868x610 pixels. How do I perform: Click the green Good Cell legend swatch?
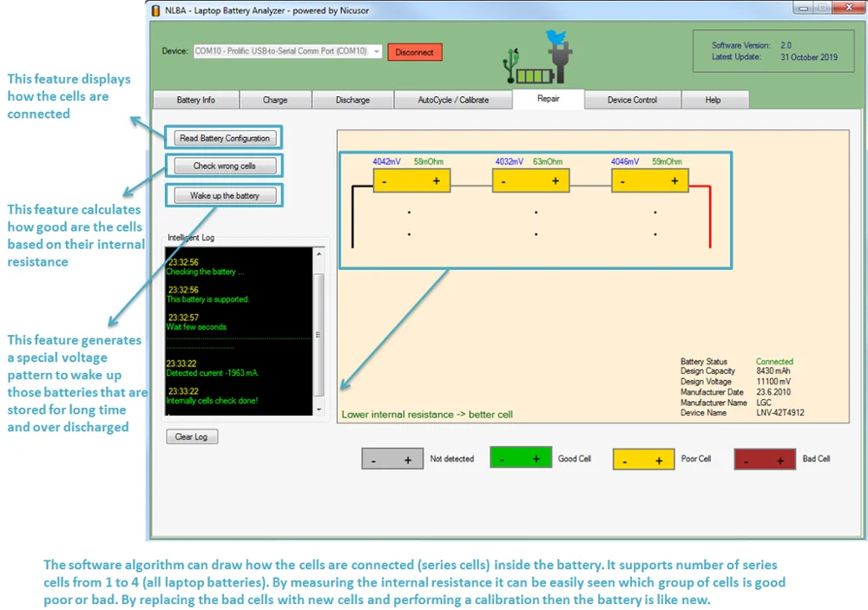coord(521,458)
